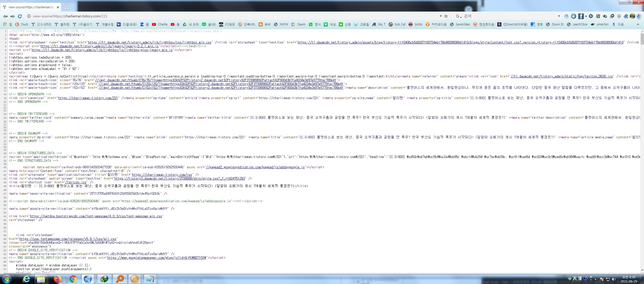
Task: Open the fontawesome v5.8.1 all.css link
Action: click(x=68, y=239)
